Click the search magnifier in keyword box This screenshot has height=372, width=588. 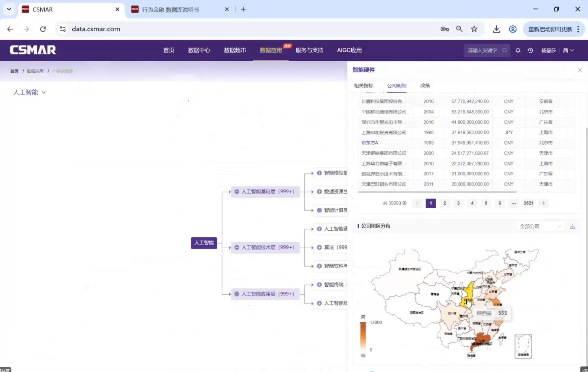(505, 50)
